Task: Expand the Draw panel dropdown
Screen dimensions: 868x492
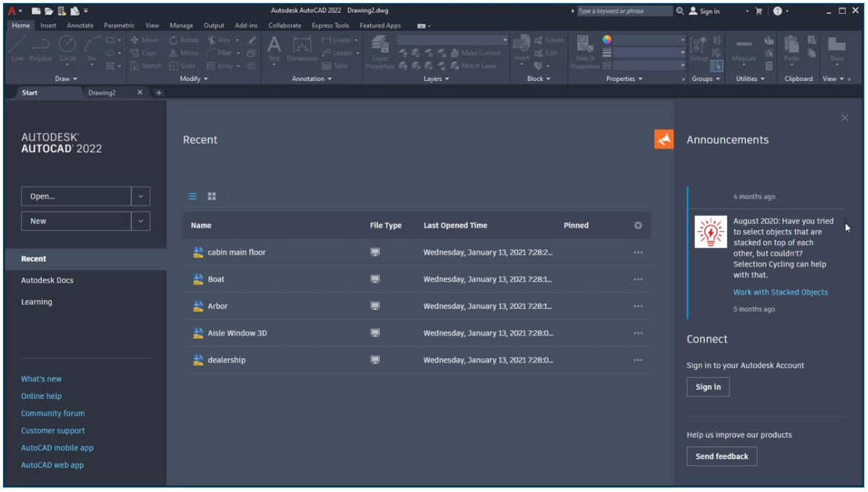Action: click(x=66, y=79)
